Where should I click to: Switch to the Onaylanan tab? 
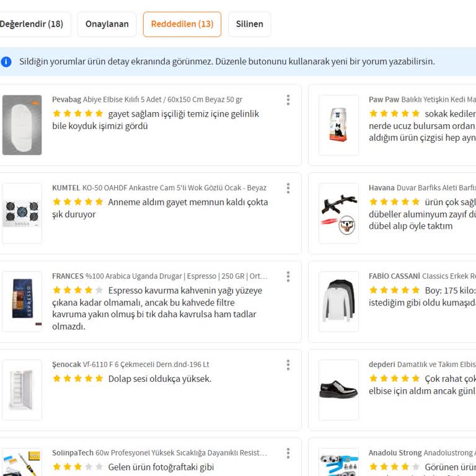107,24
